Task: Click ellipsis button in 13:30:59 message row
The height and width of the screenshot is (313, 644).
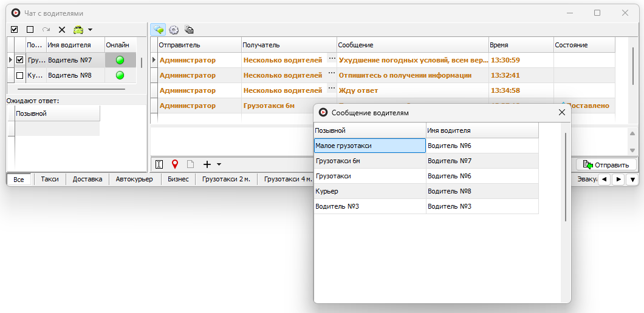Action: (x=332, y=59)
